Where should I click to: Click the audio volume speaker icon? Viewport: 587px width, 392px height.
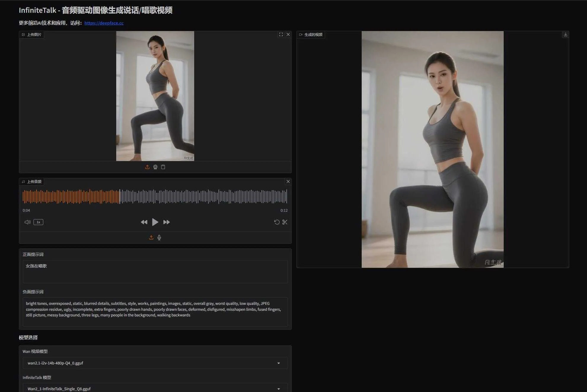pos(27,222)
